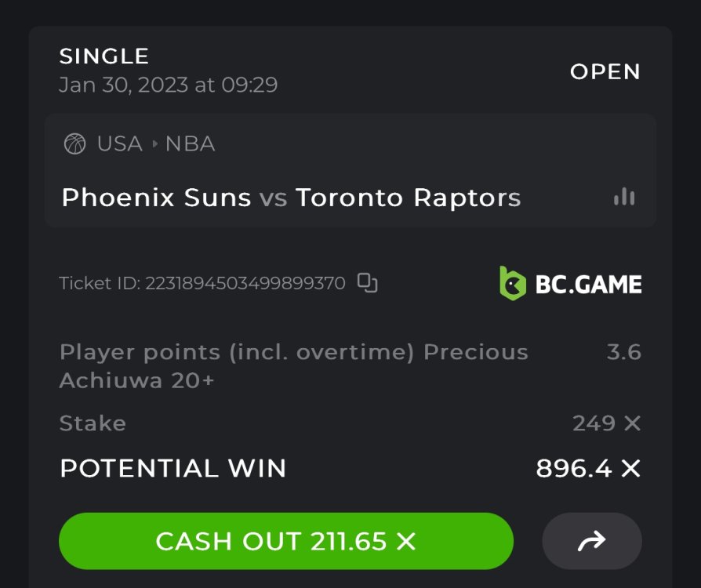This screenshot has width=701, height=588.
Task: Open the NBA league breadcrumb
Action: pyautogui.click(x=190, y=144)
